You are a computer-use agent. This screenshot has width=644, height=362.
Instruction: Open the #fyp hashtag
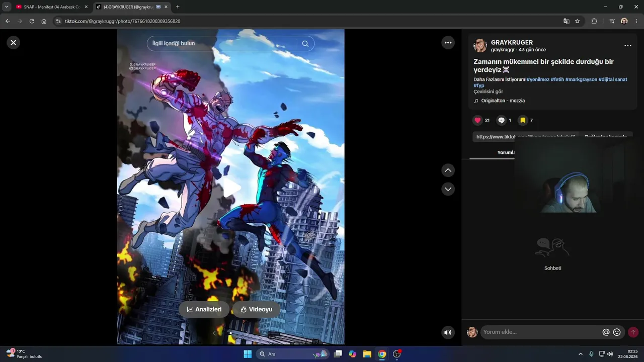pyautogui.click(x=479, y=85)
